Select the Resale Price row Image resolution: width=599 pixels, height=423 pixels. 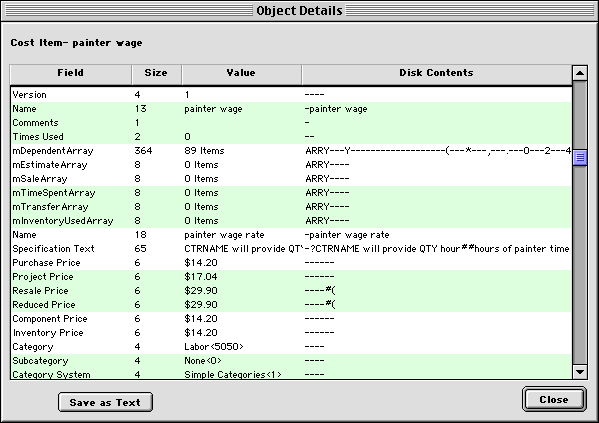(291, 291)
